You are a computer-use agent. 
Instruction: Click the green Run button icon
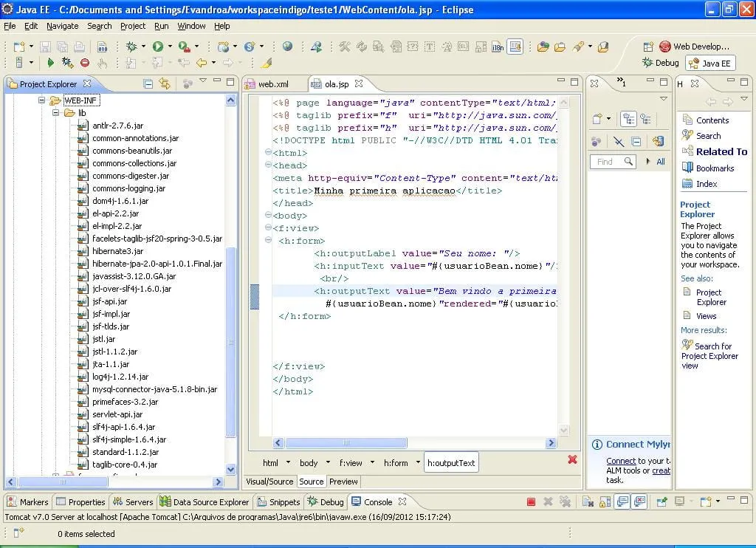coord(157,47)
